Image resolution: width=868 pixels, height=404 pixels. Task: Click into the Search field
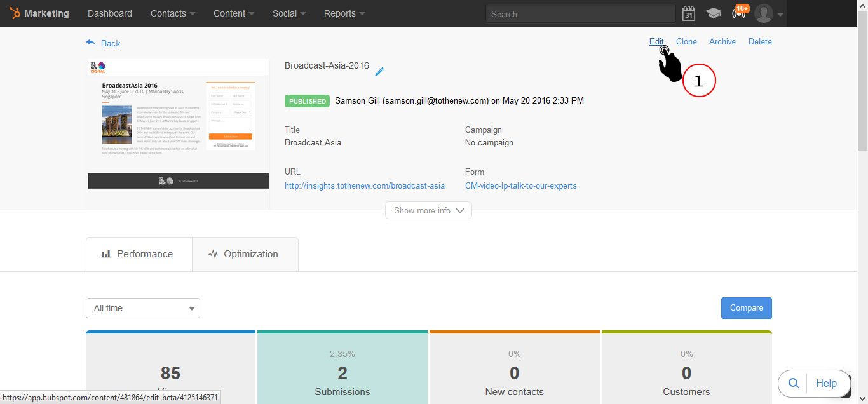click(581, 13)
